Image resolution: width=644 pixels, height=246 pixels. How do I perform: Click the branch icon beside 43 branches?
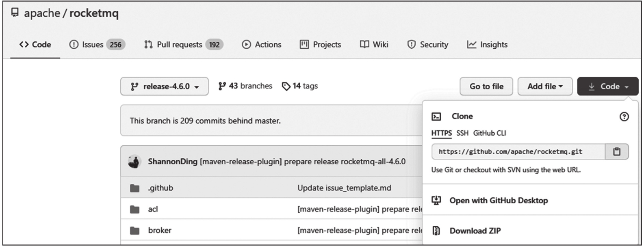coord(222,86)
